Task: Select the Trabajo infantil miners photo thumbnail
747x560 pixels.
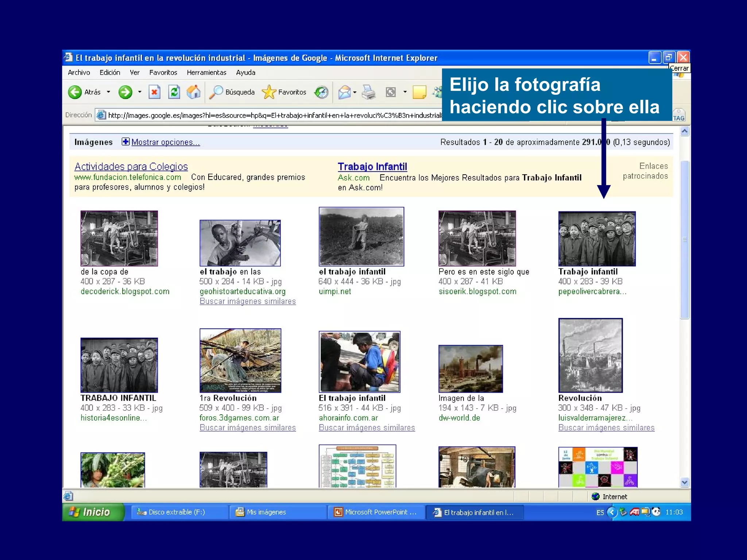Action: pos(597,239)
